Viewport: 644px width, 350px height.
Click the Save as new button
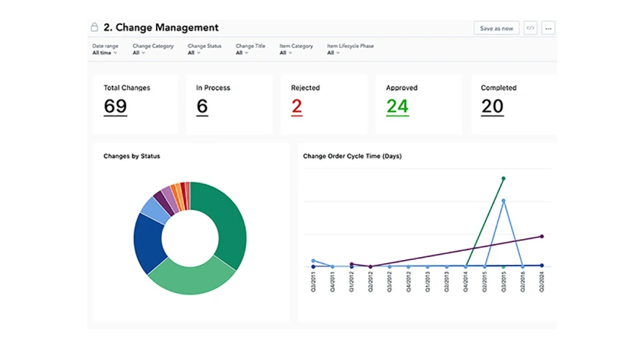(496, 28)
